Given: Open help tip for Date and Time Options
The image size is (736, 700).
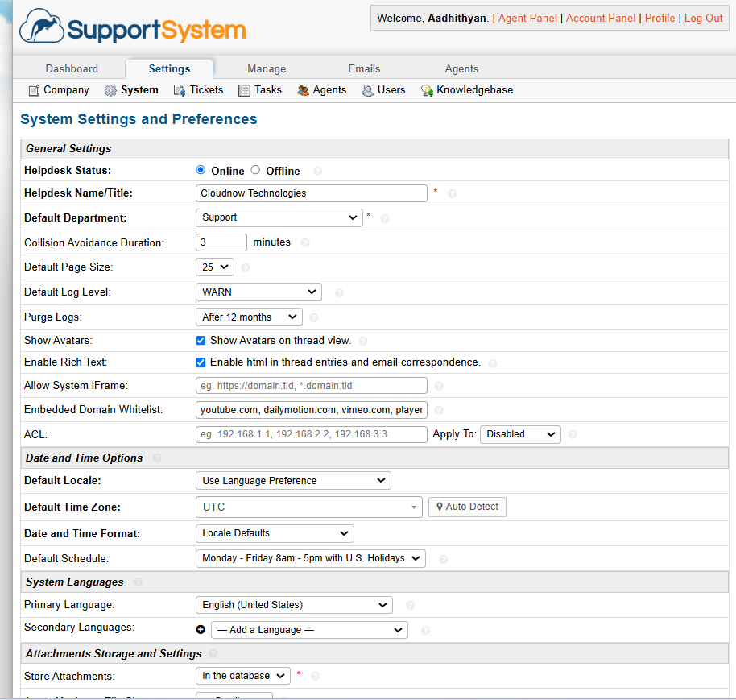Looking at the screenshot, I should (x=157, y=458).
